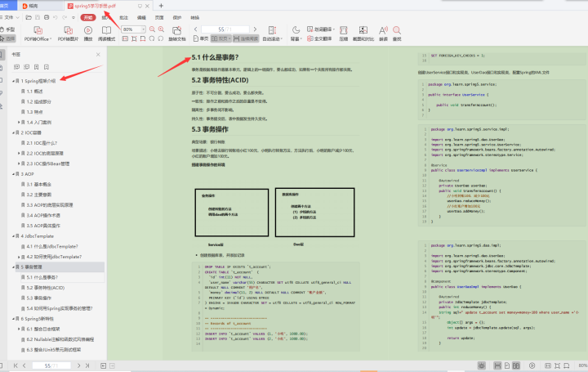Image resolution: width=588 pixels, height=372 pixels.
Task: Click the rotate clockwise icon
Action: (x=161, y=38)
